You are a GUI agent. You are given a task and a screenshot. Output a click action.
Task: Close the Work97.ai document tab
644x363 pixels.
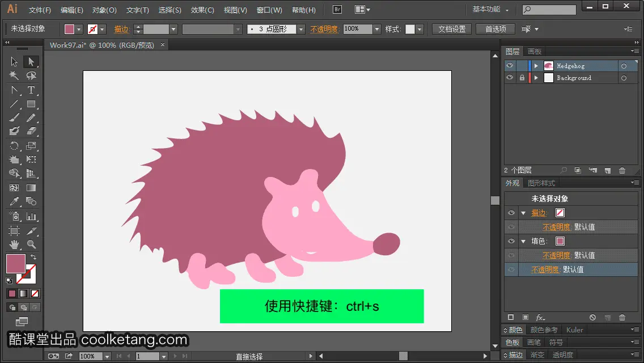163,45
